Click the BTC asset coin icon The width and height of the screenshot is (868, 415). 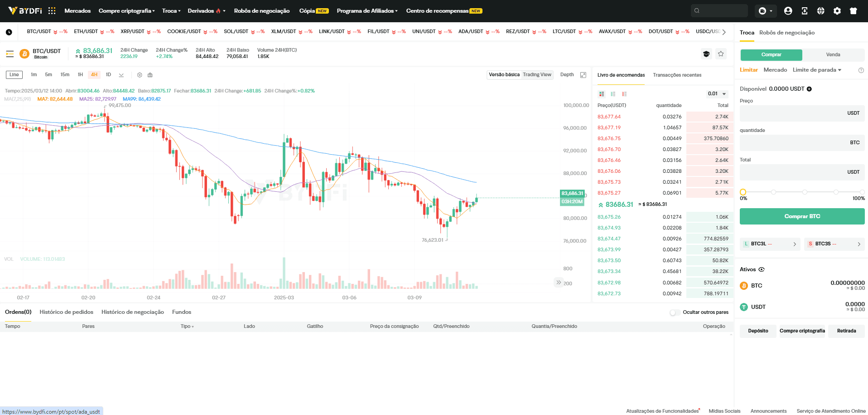pos(744,286)
